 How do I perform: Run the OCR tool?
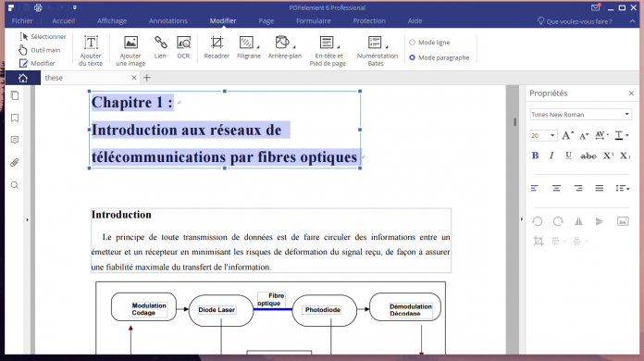tap(183, 47)
